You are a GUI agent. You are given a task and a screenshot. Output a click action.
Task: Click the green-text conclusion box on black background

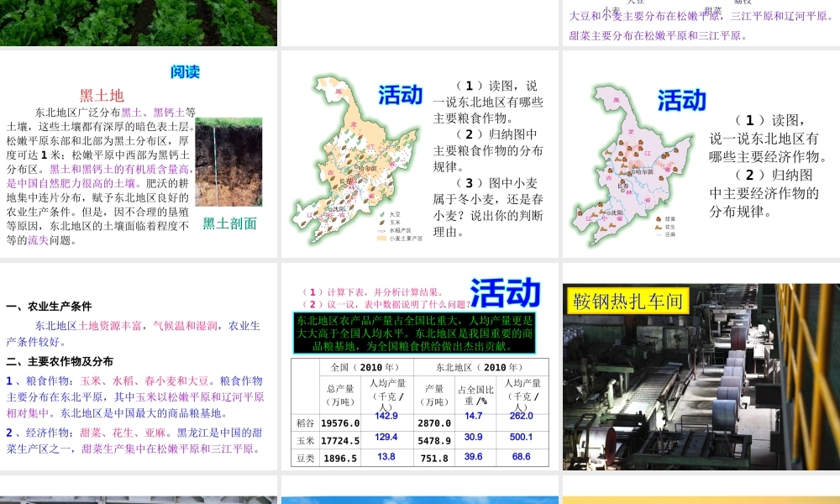point(414,333)
